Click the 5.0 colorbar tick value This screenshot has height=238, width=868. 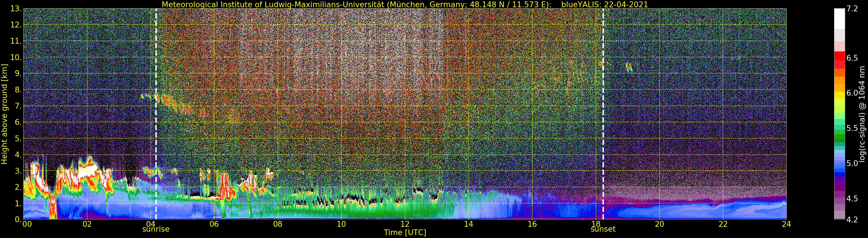[x=852, y=163]
